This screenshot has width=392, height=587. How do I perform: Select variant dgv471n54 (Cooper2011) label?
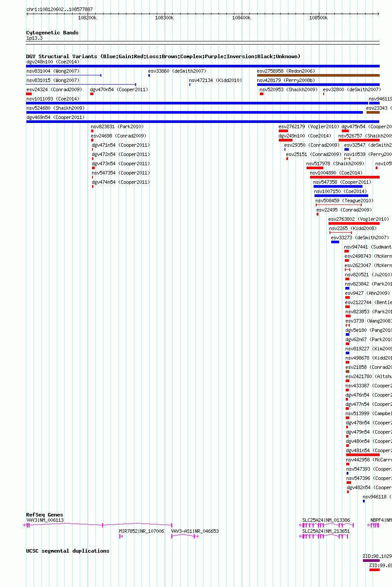coord(121,145)
